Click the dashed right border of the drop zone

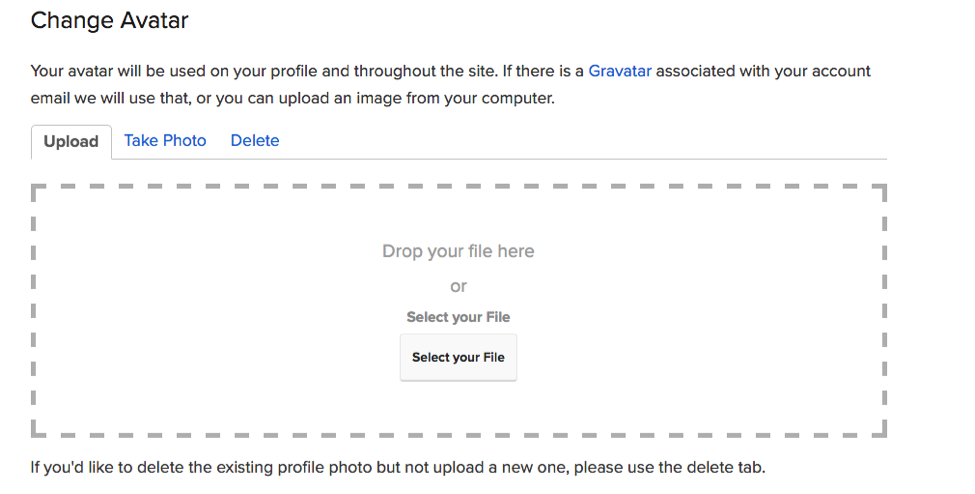point(884,310)
